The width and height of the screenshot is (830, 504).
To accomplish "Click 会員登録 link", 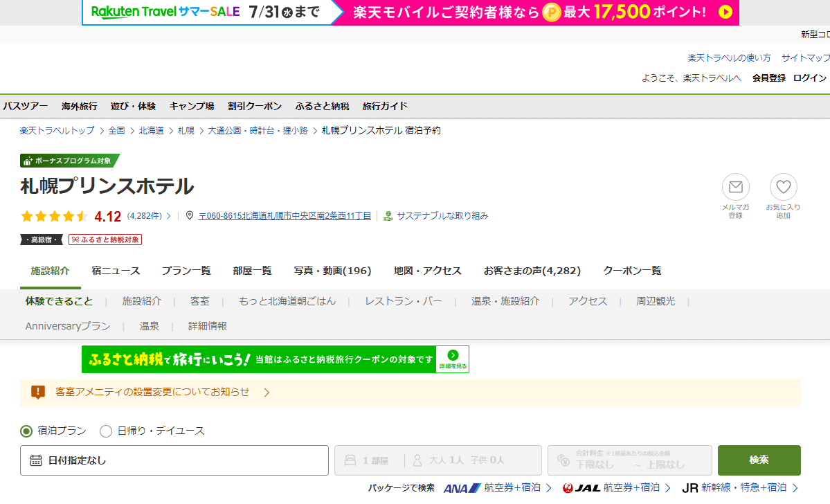I will (768, 78).
